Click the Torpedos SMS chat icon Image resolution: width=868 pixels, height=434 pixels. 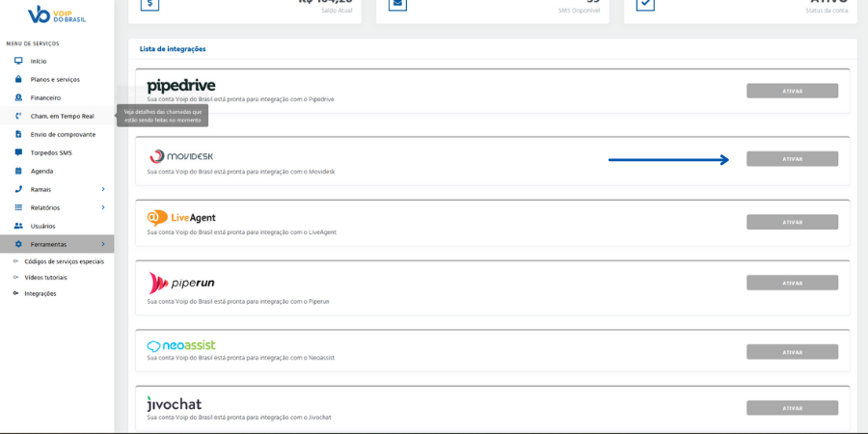click(18, 152)
